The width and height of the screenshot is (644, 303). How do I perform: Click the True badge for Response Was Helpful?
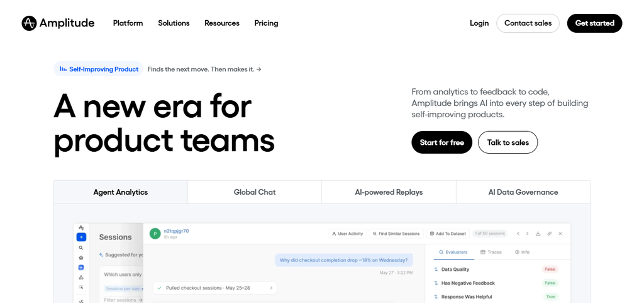(x=551, y=297)
